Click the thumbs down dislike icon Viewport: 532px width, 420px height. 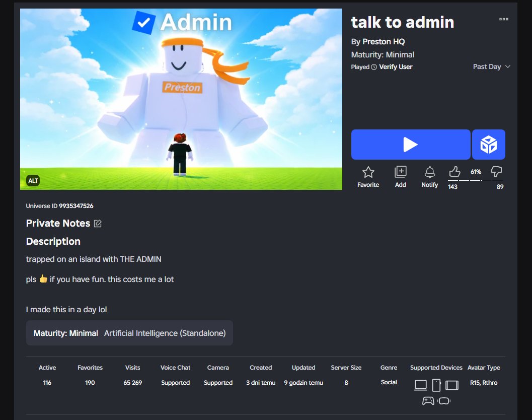coord(496,172)
